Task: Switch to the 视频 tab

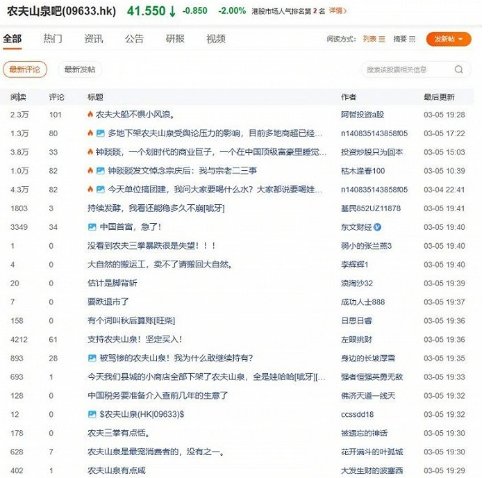Action: coord(216,39)
